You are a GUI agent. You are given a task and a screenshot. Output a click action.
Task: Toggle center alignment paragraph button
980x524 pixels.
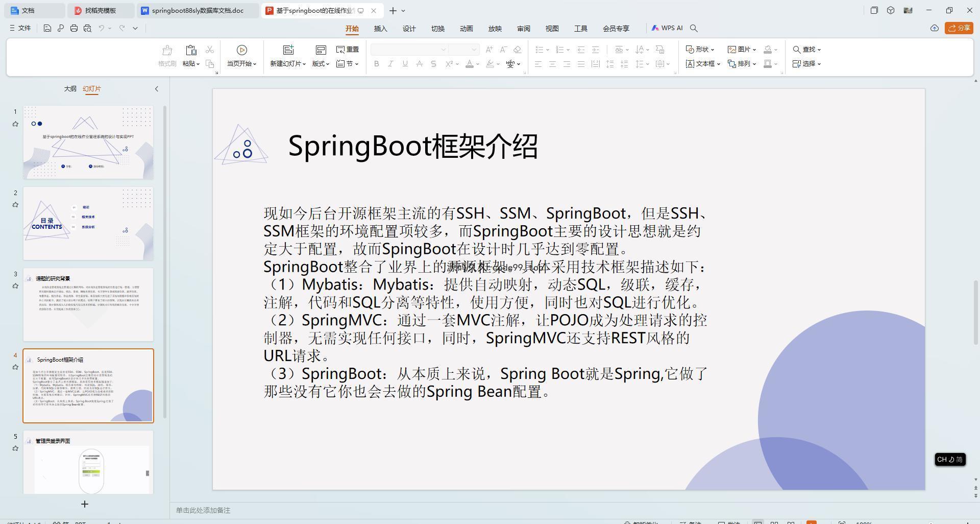(x=552, y=64)
